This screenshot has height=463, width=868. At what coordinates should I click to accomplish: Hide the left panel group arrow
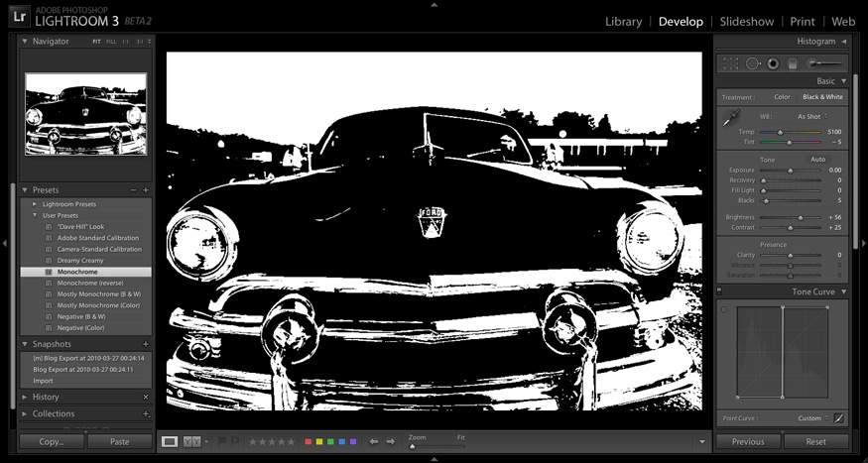click(x=4, y=243)
